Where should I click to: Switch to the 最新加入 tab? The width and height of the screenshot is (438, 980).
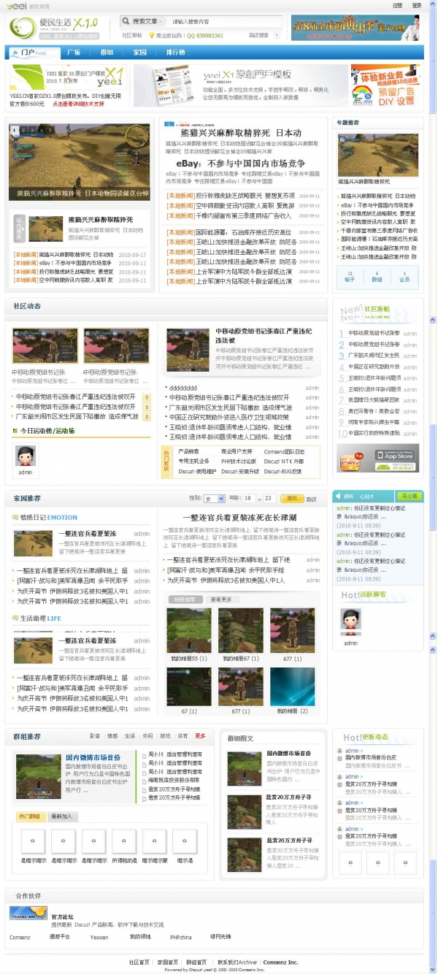(x=62, y=816)
